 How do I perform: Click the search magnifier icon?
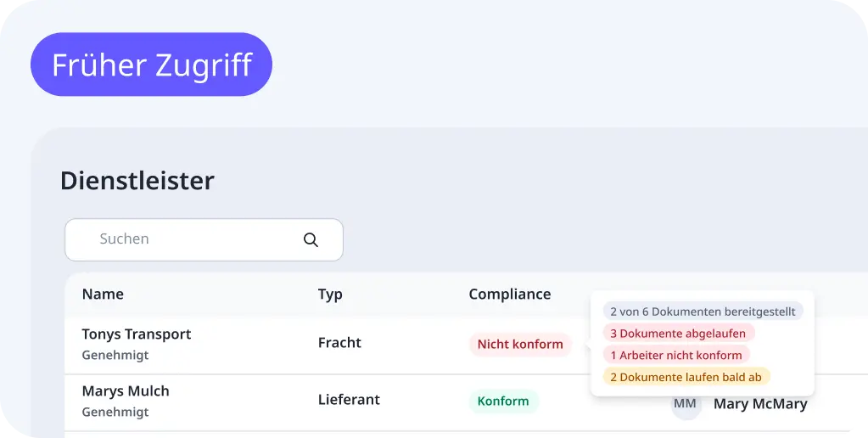(311, 240)
